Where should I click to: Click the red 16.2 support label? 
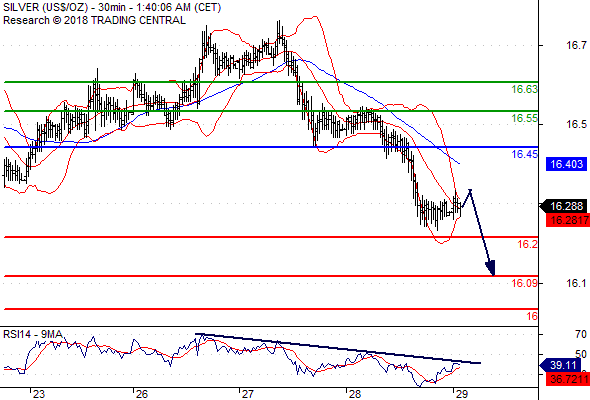(528, 244)
